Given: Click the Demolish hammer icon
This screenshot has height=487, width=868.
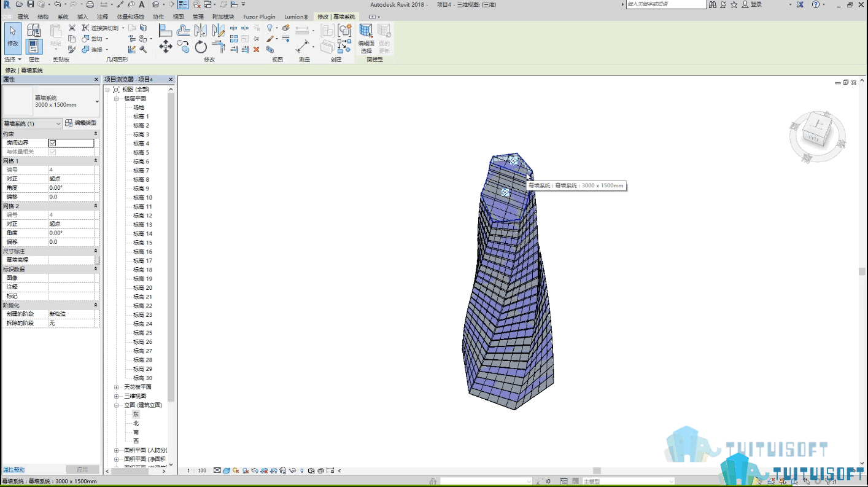Looking at the screenshot, I should pos(143,49).
